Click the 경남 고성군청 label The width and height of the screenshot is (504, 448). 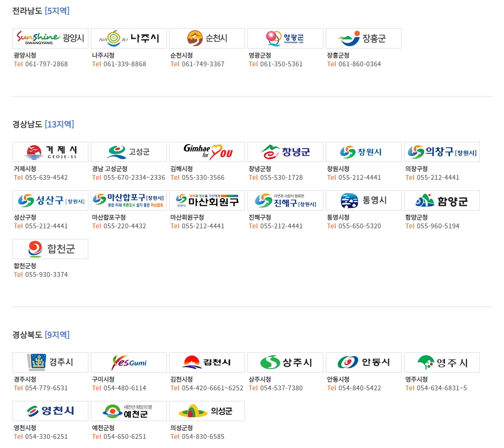point(110,169)
